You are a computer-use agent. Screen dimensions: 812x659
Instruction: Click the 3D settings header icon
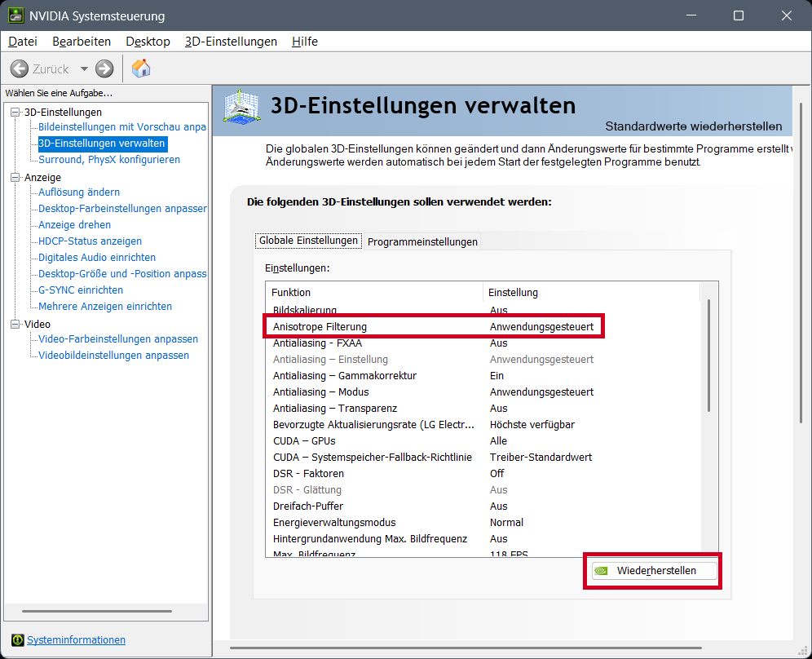click(241, 107)
